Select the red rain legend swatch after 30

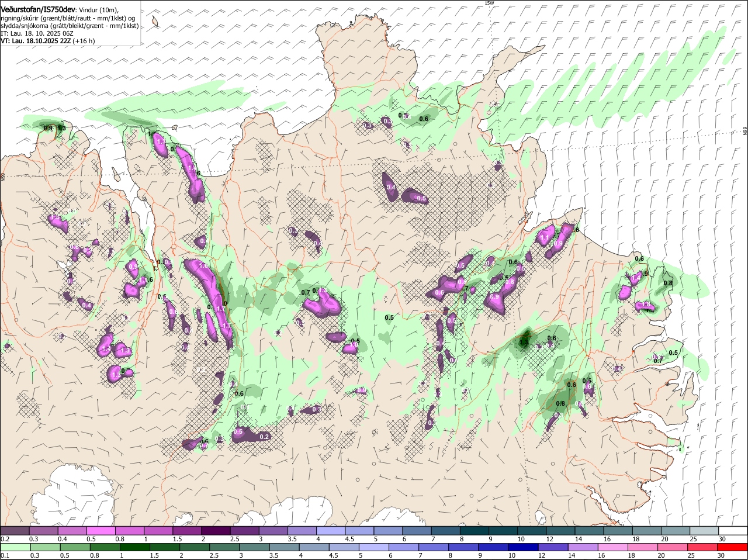[734, 547]
